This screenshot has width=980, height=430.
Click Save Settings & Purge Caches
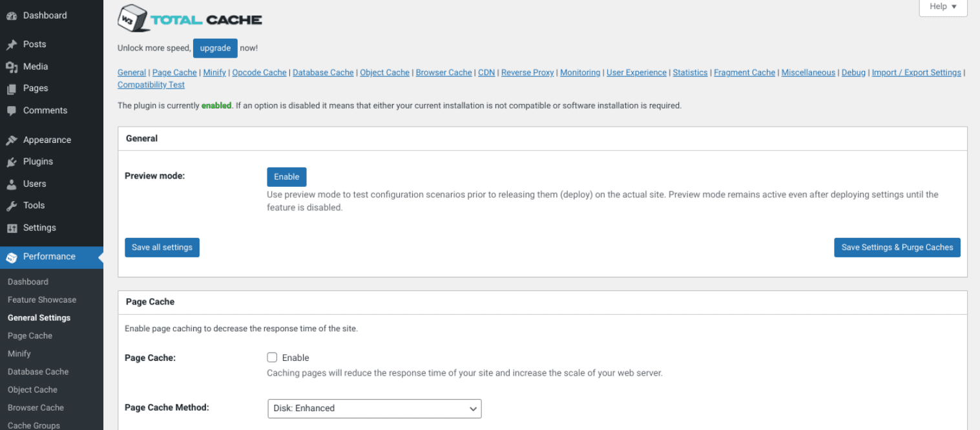897,247
